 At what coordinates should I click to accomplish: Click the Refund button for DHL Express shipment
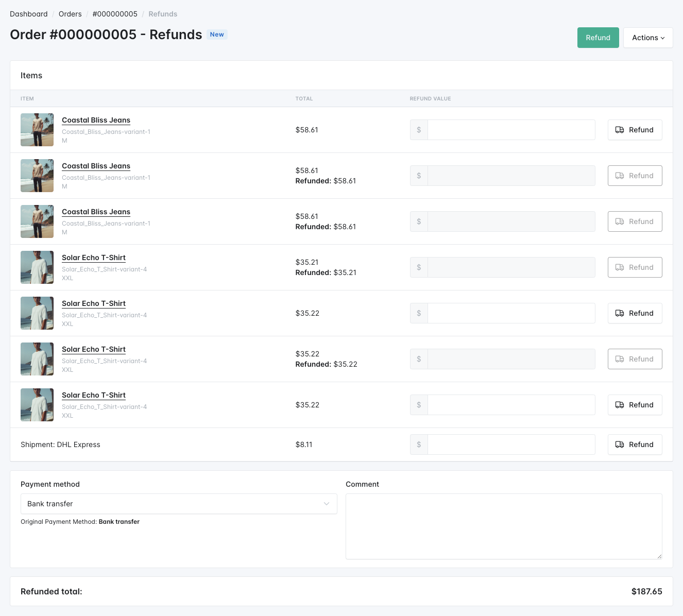(x=635, y=444)
